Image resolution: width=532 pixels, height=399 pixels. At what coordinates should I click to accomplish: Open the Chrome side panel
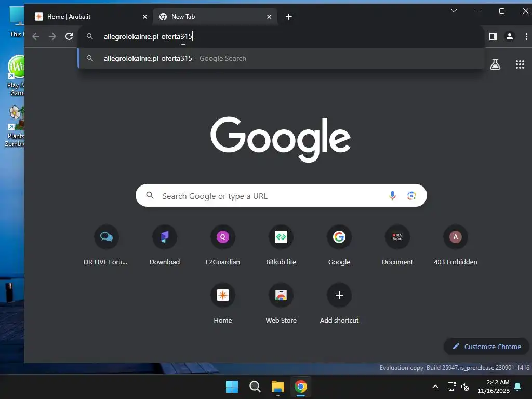[x=493, y=36]
